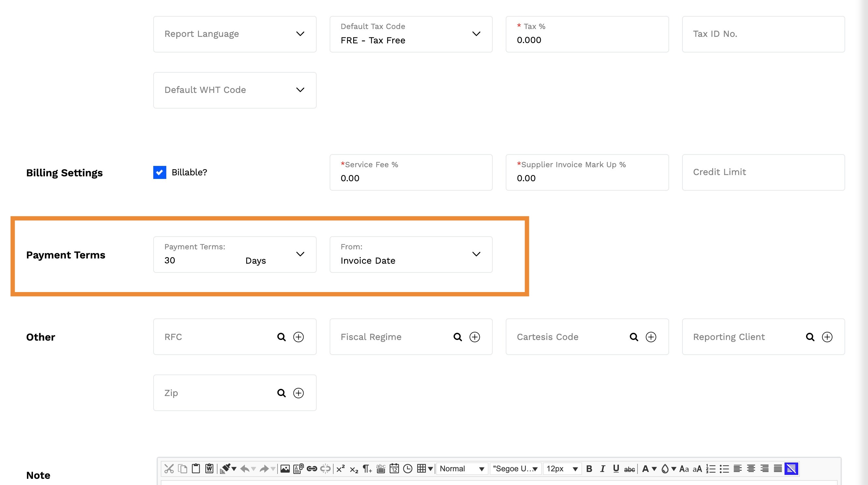Screen dimensions: 868x485
Task: Expand the font color dropdown arrow
Action: coord(654,469)
